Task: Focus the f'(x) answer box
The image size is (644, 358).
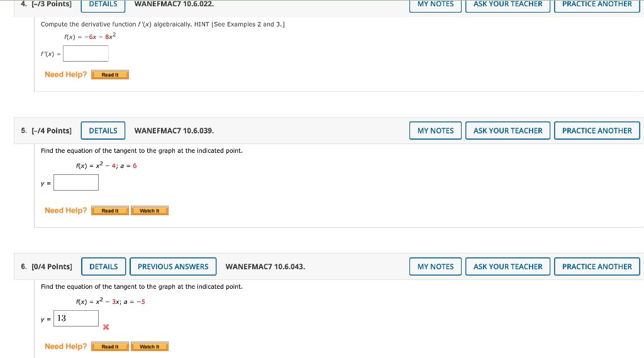Action: (86, 53)
